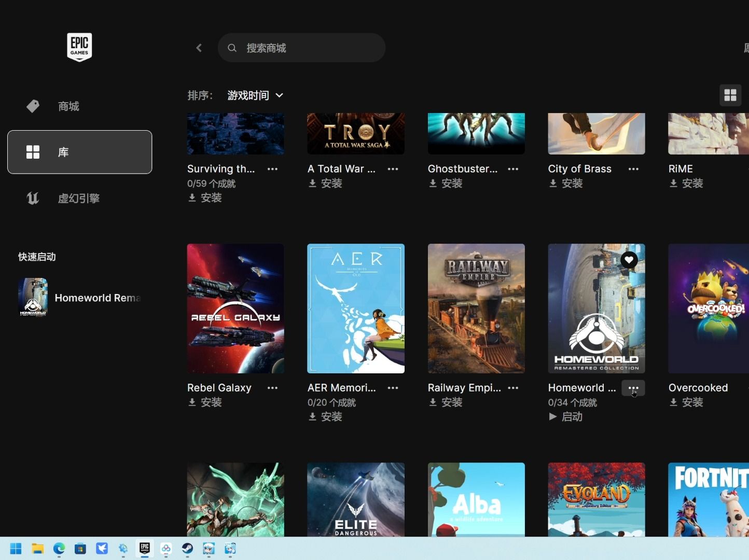Open the 虚幻引擎 Unreal Engine section
The image size is (749, 560).
point(79,198)
